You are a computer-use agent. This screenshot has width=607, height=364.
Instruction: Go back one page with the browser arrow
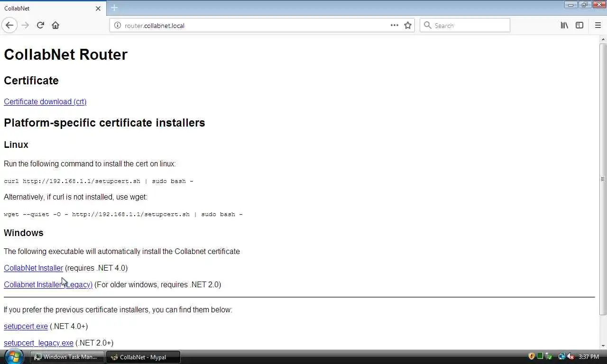click(x=9, y=26)
